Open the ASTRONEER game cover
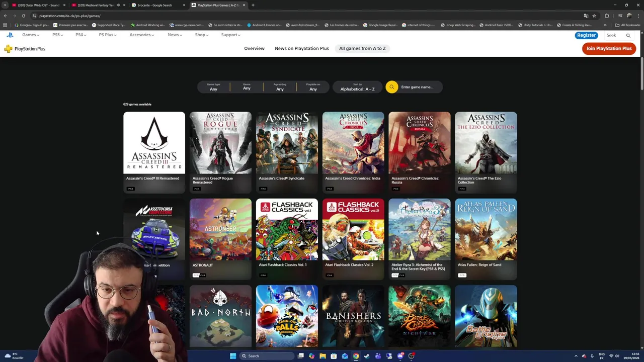644x362 pixels. click(x=220, y=229)
